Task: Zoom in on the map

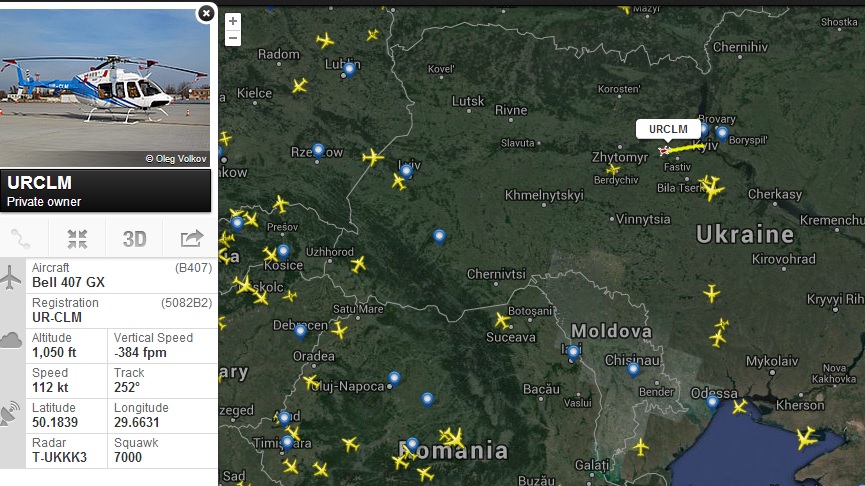Action: coord(233,21)
